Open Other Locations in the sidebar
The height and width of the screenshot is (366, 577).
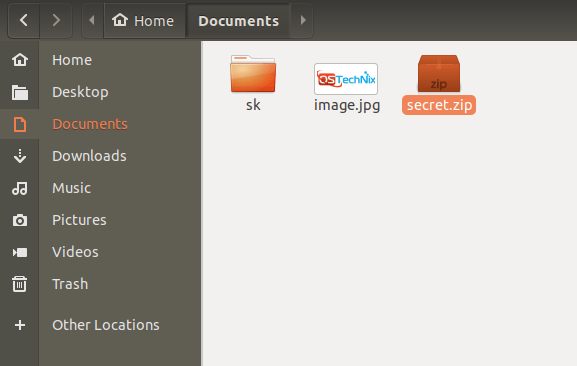(x=106, y=325)
